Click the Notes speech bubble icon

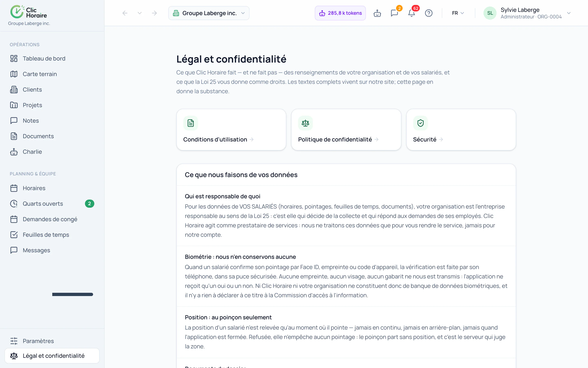[14, 121]
